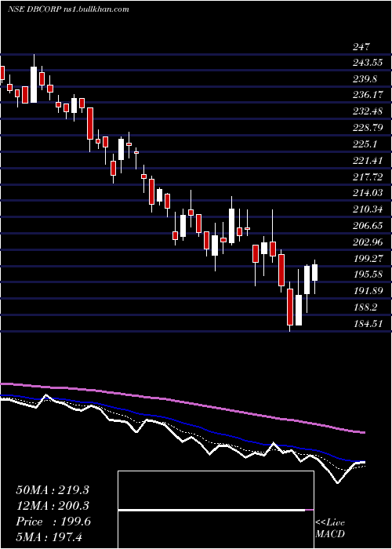Click the 12MA : 200.3 readout
This screenshot has height=549, width=392.
coord(53,506)
